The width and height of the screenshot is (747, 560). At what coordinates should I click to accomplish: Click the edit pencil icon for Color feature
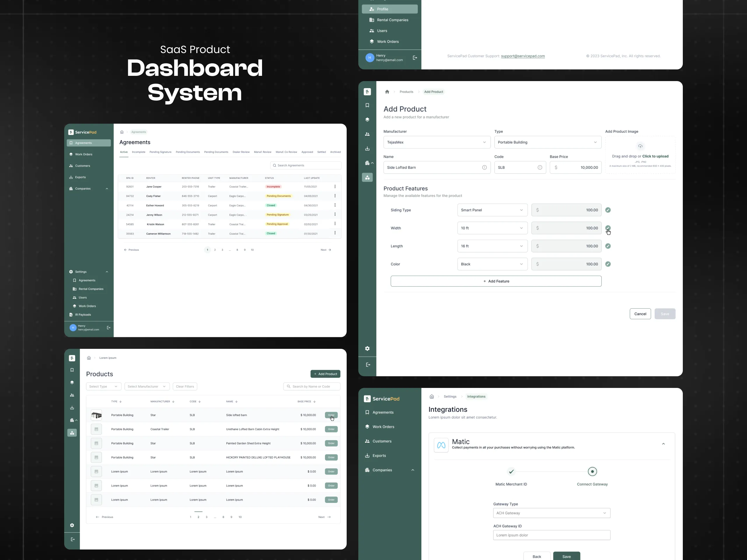pos(608,264)
